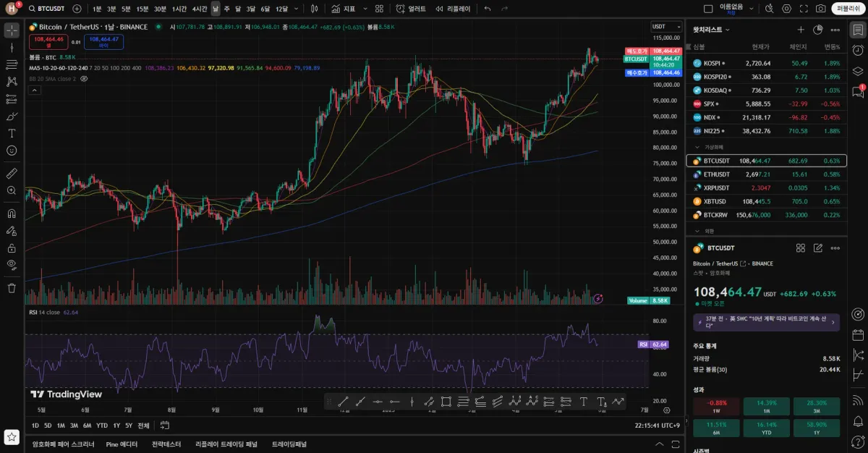Image resolution: width=868 pixels, height=453 pixels.
Task: Toggle hide all drawings eye icon
Action: point(12,264)
